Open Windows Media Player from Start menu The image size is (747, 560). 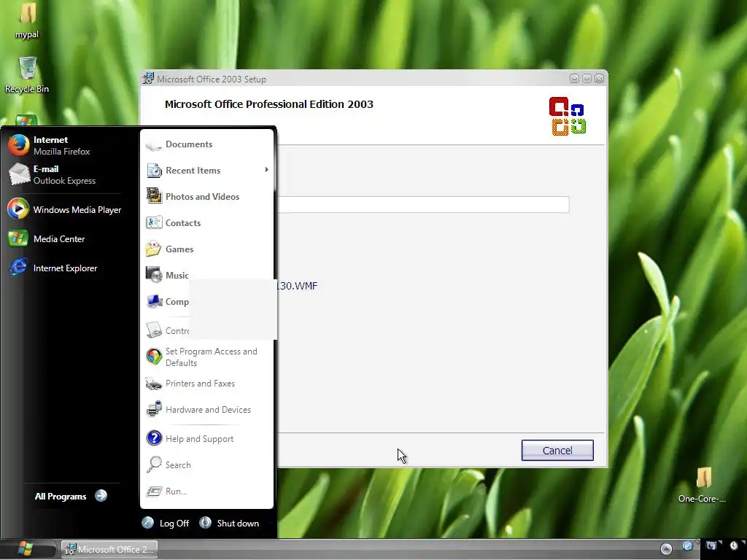[x=65, y=209]
